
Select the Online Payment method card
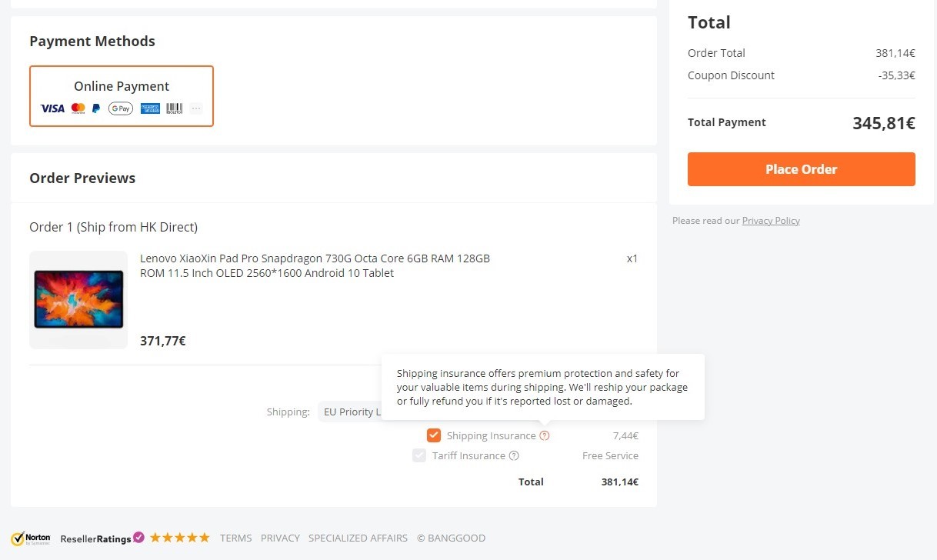click(122, 96)
